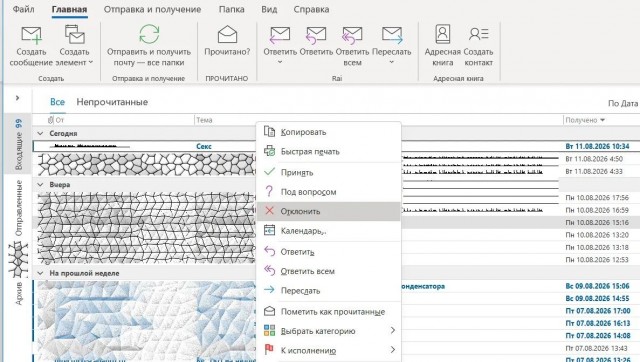The height and width of the screenshot is (362, 640).
Task: Click Ответить in the context menu
Action: [329, 252]
